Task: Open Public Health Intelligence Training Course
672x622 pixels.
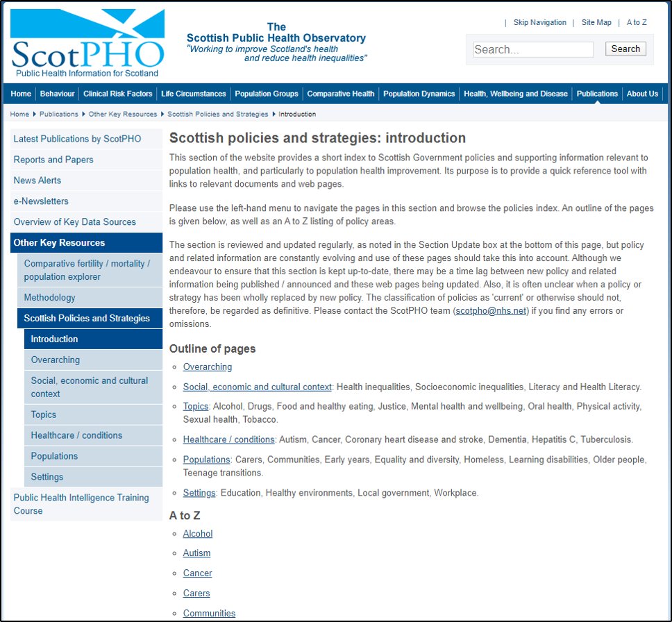Action: coord(86,504)
